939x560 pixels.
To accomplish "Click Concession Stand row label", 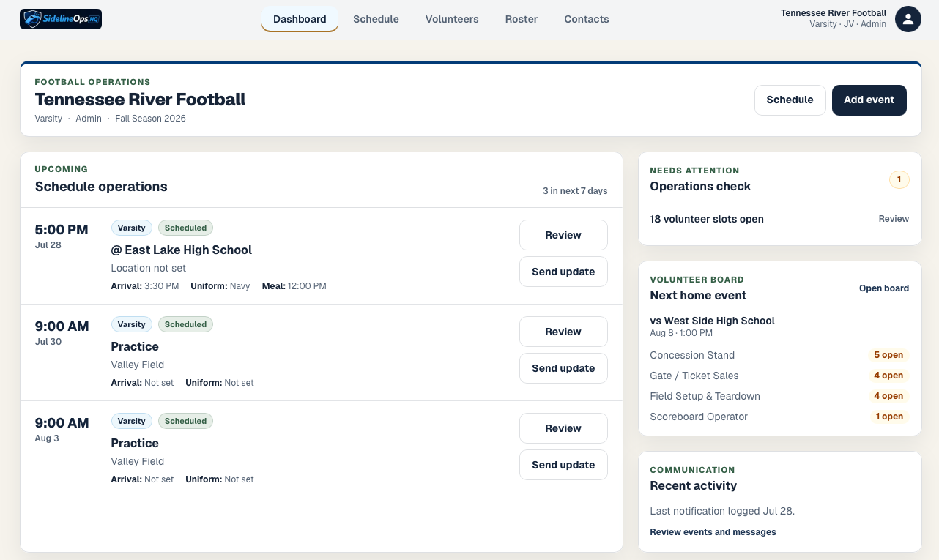I will pyautogui.click(x=692, y=355).
